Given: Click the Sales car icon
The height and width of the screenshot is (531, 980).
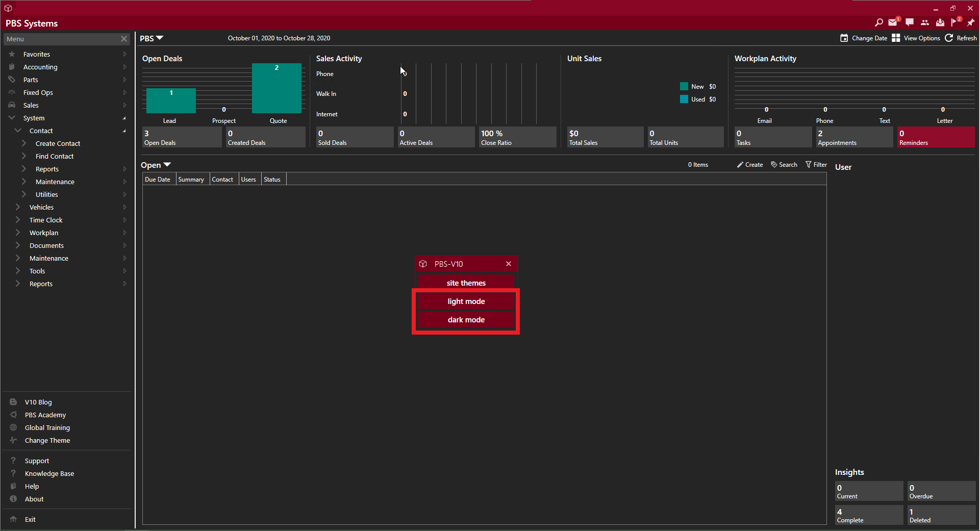Looking at the screenshot, I should [x=12, y=105].
